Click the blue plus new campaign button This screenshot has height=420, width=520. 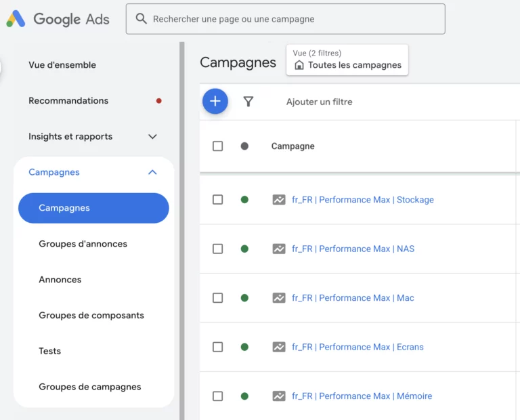coord(215,102)
